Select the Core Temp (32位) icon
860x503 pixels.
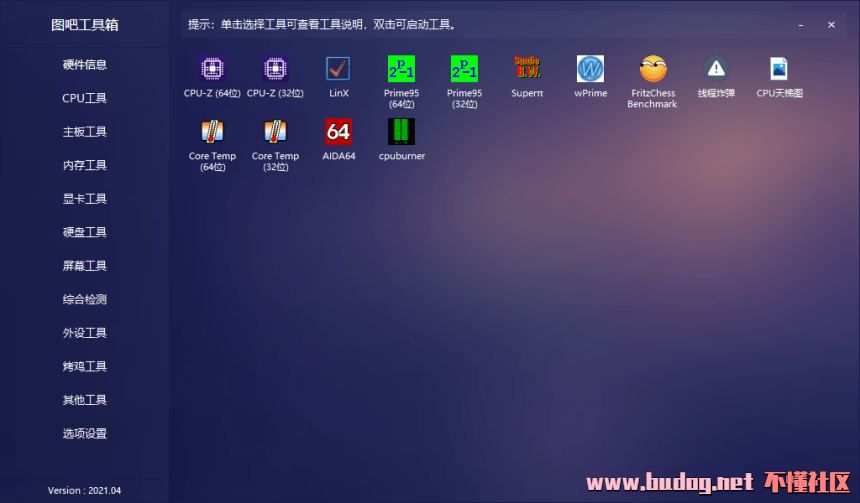pyautogui.click(x=275, y=132)
